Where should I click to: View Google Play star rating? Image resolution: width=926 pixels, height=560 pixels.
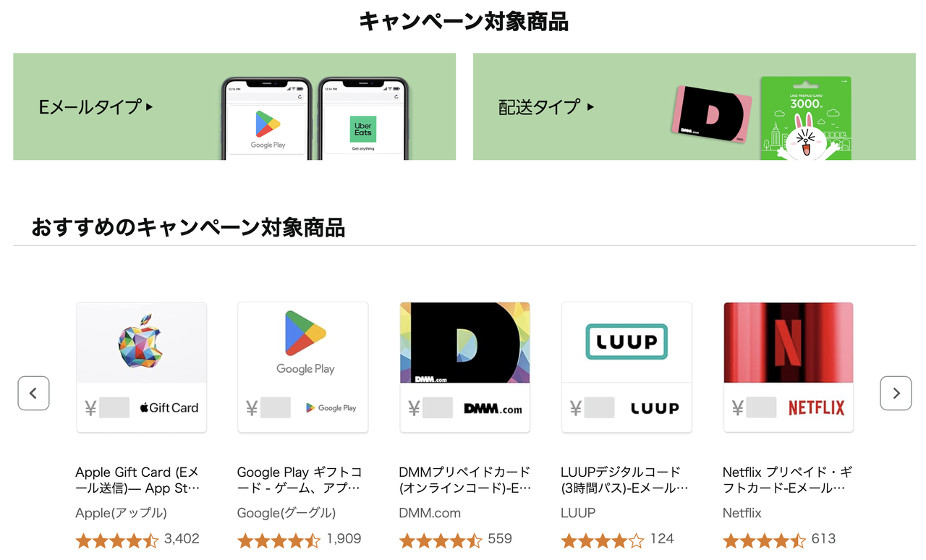point(279,540)
